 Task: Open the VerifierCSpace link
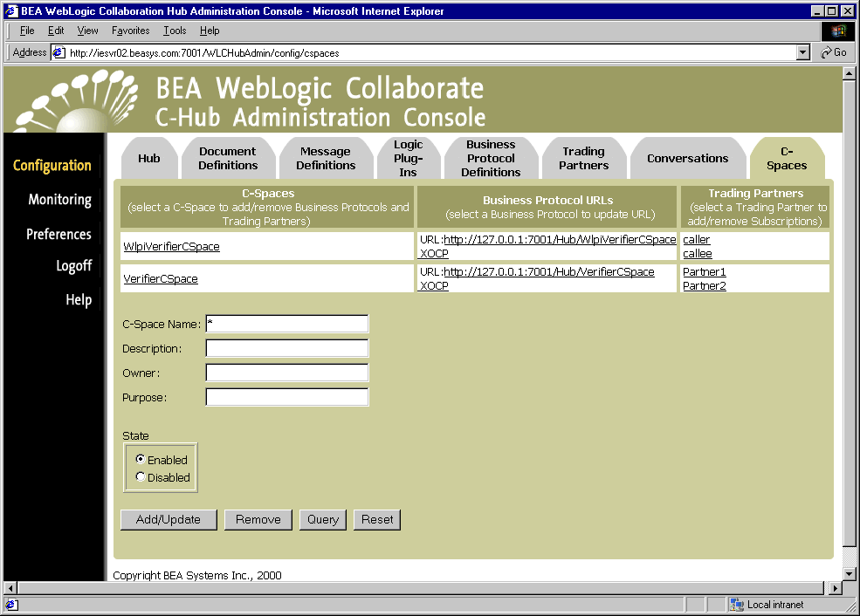[160, 279]
